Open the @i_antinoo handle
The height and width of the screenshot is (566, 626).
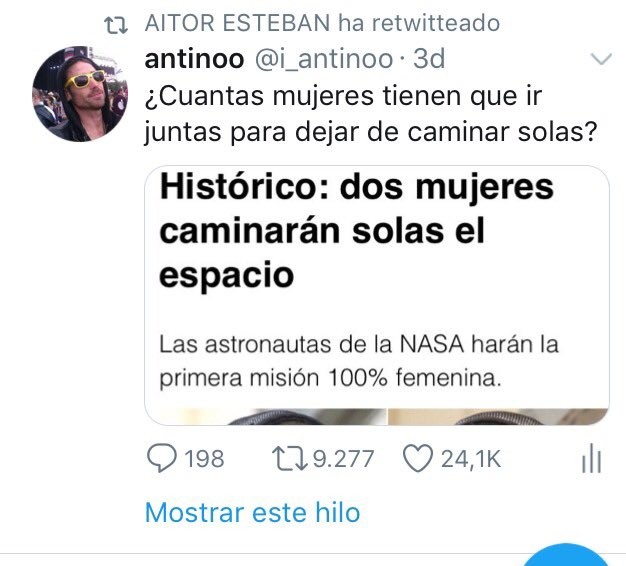[x=324, y=60]
